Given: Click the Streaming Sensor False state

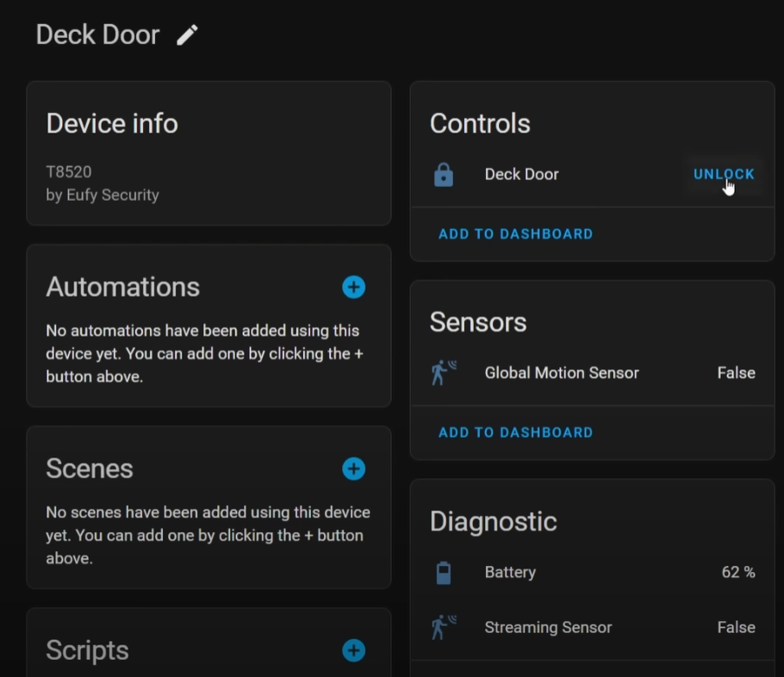Looking at the screenshot, I should click(x=736, y=628).
